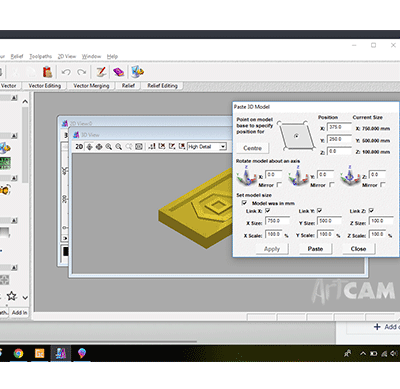Click the orange butterfly icon in left panel
400x389 pixels.
coord(5,190)
